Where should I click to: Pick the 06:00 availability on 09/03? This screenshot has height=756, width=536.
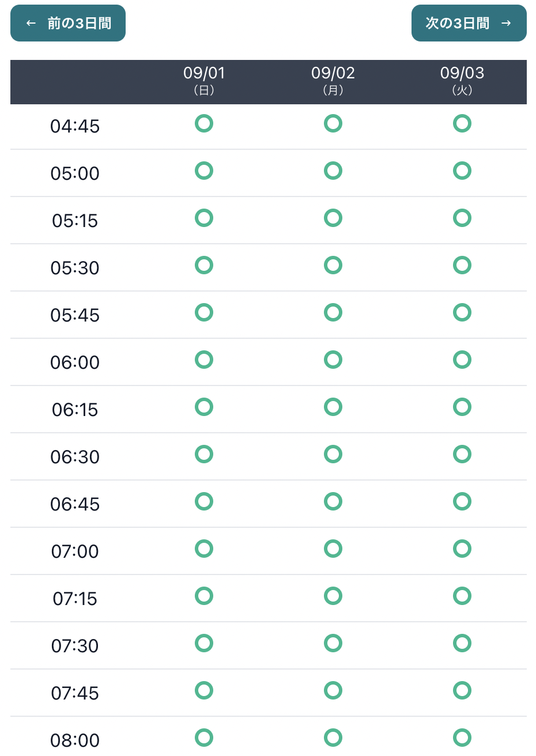462,360
